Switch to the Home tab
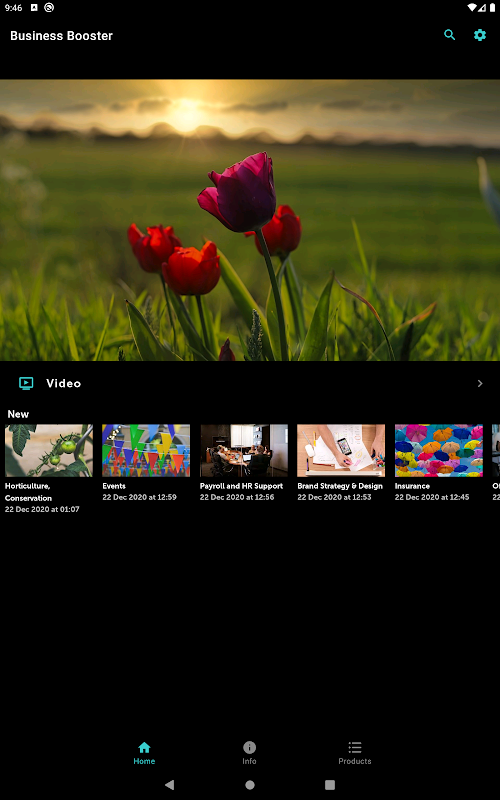 [x=144, y=753]
